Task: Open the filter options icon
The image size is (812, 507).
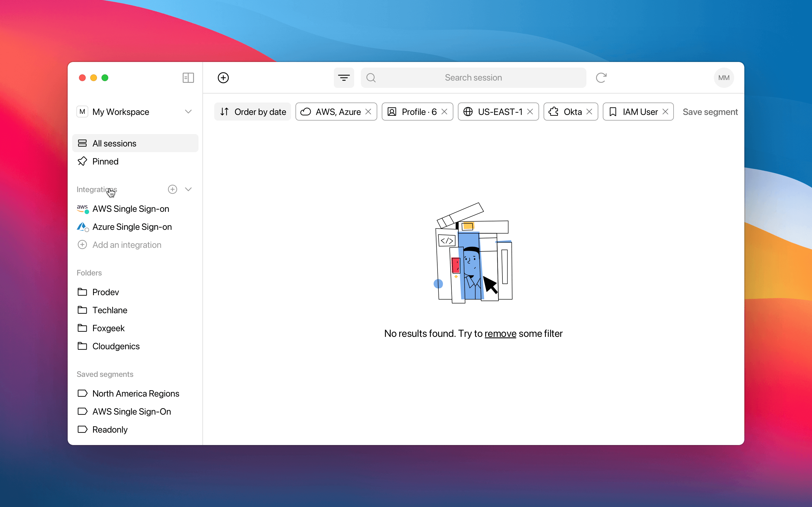Action: tap(344, 78)
